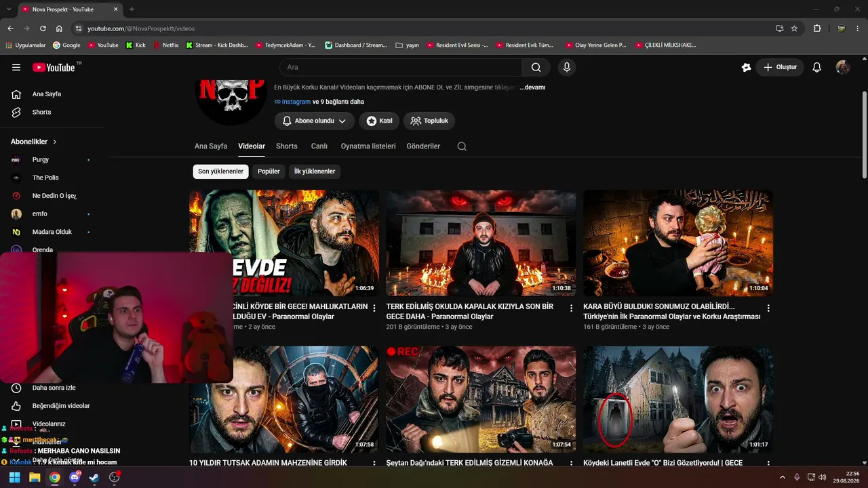The width and height of the screenshot is (868, 488).
Task: Click the Katıl membership button
Action: [379, 121]
